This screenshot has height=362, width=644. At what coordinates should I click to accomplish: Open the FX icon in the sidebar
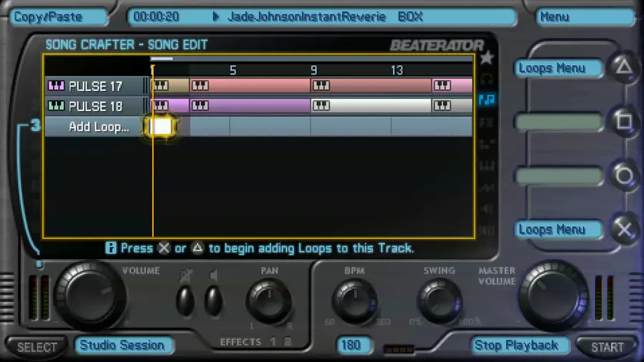point(487,122)
